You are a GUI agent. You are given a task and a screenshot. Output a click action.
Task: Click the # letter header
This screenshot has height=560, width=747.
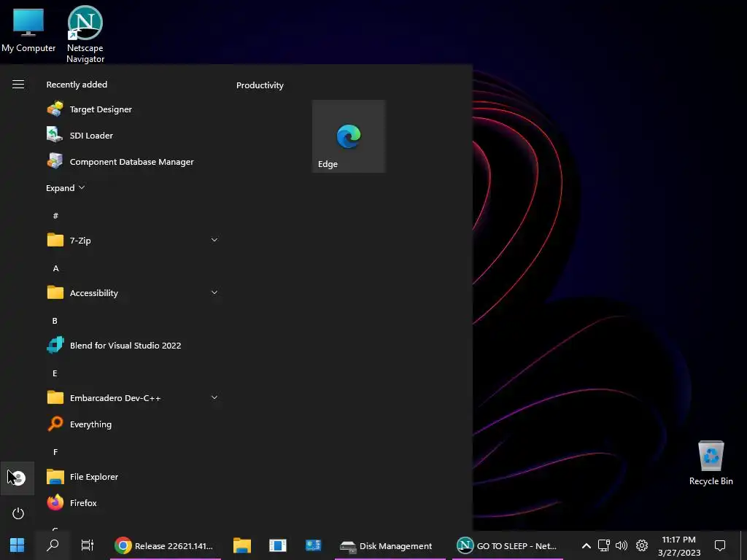point(55,216)
